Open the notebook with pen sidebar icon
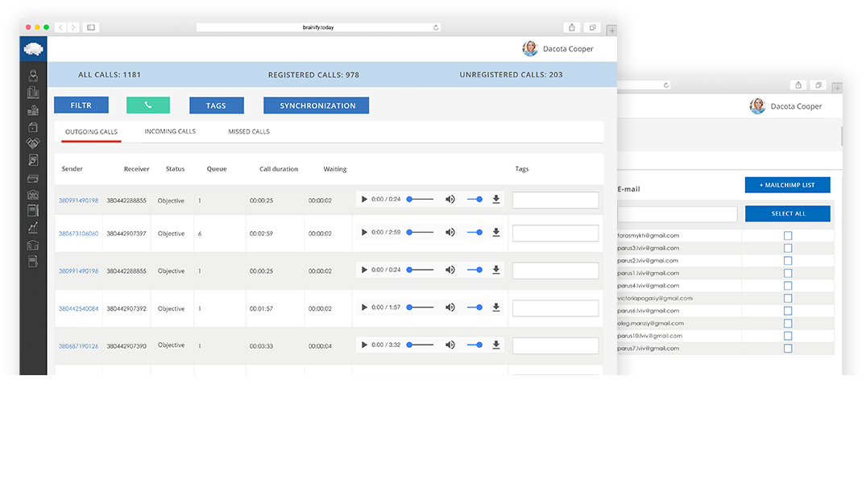The image size is (866, 504). pyautogui.click(x=33, y=210)
